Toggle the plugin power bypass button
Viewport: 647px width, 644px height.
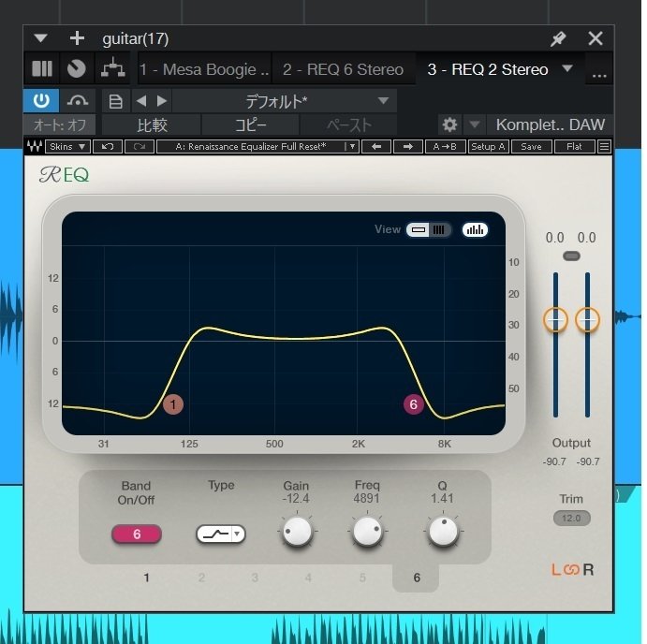(x=41, y=101)
